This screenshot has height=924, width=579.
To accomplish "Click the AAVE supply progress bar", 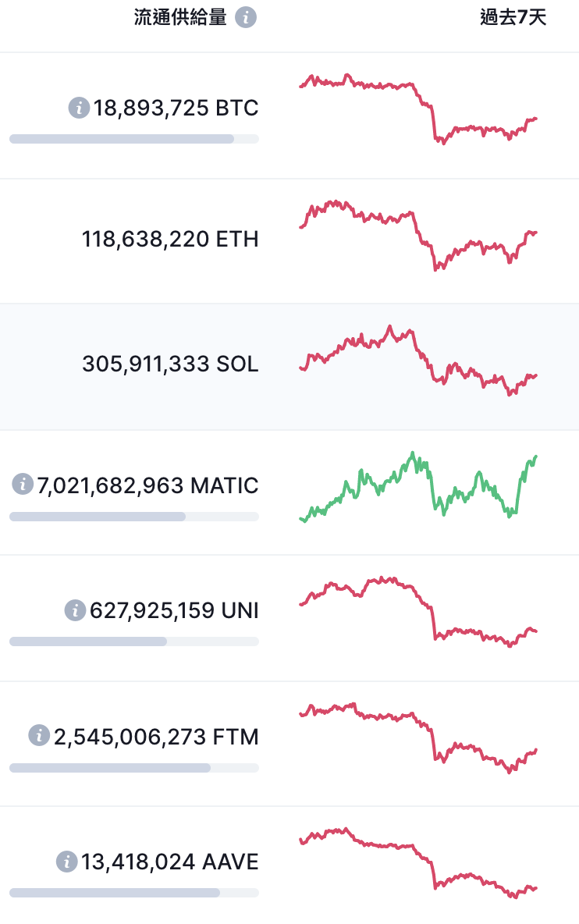I will (x=134, y=893).
